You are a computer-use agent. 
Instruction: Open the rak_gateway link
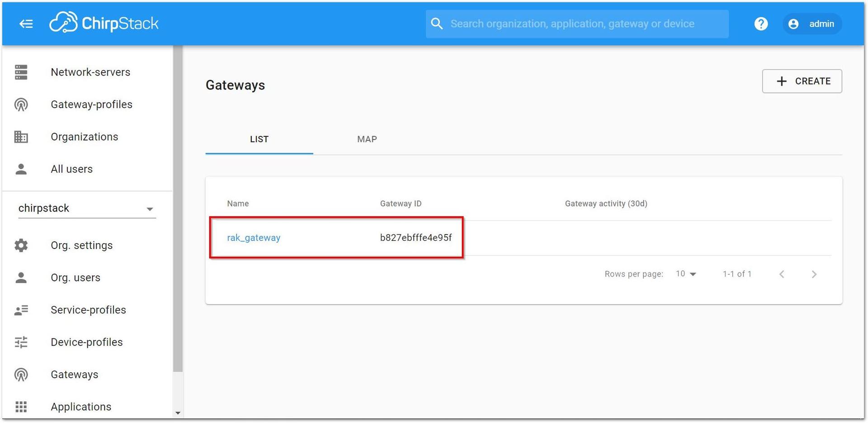[254, 238]
